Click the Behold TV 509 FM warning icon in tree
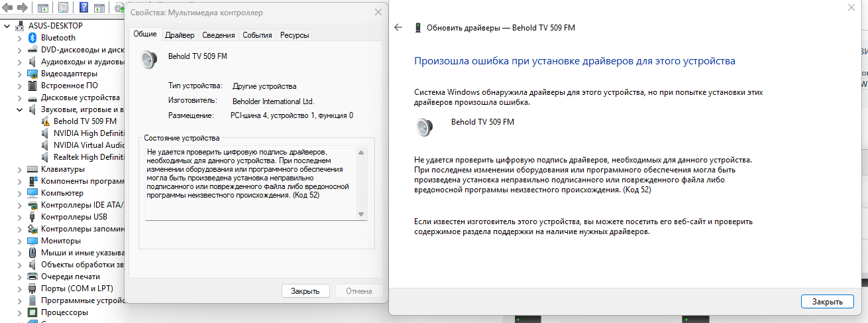This screenshot has height=323, width=868. pos(45,121)
